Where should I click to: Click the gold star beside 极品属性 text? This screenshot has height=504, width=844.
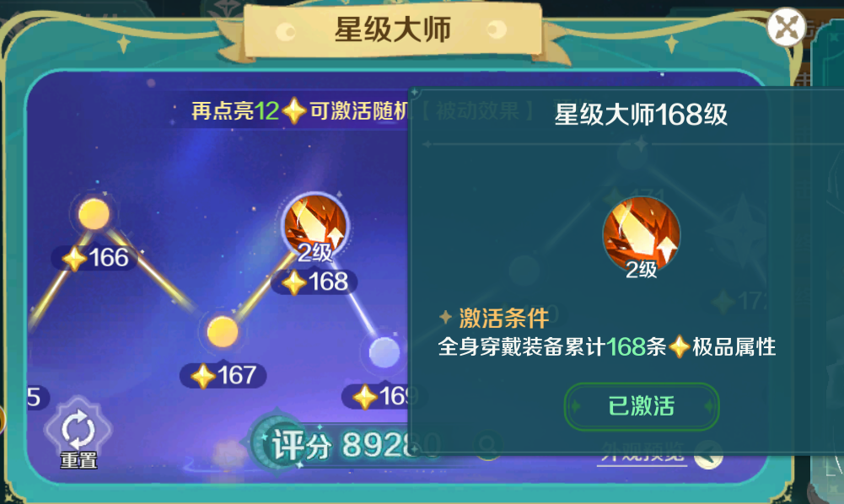680,346
